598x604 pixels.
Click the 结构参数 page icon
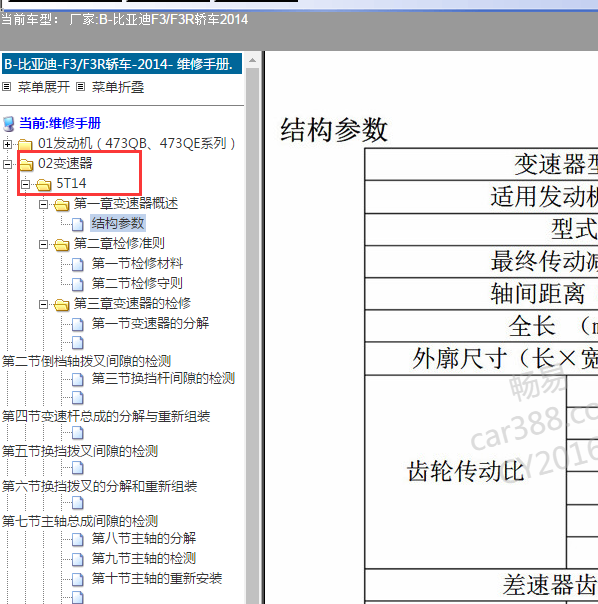tap(78, 224)
